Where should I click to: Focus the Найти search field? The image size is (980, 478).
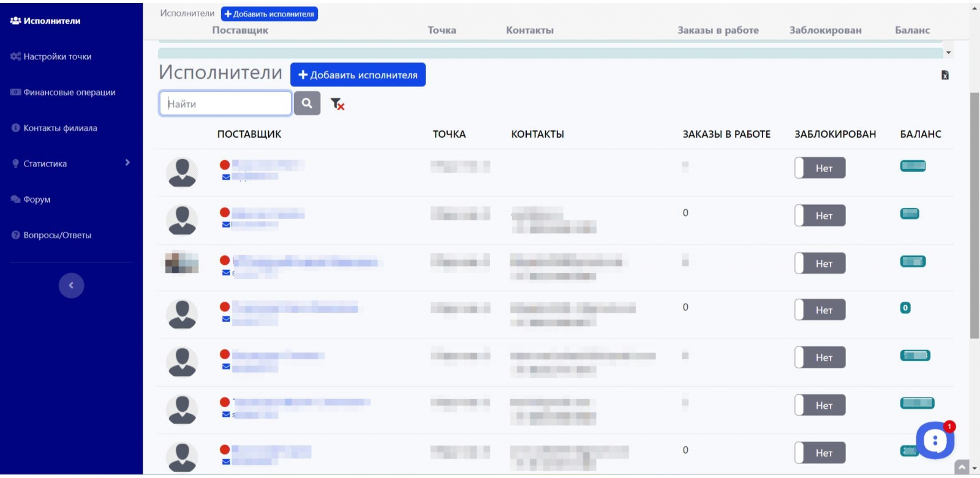tap(225, 103)
